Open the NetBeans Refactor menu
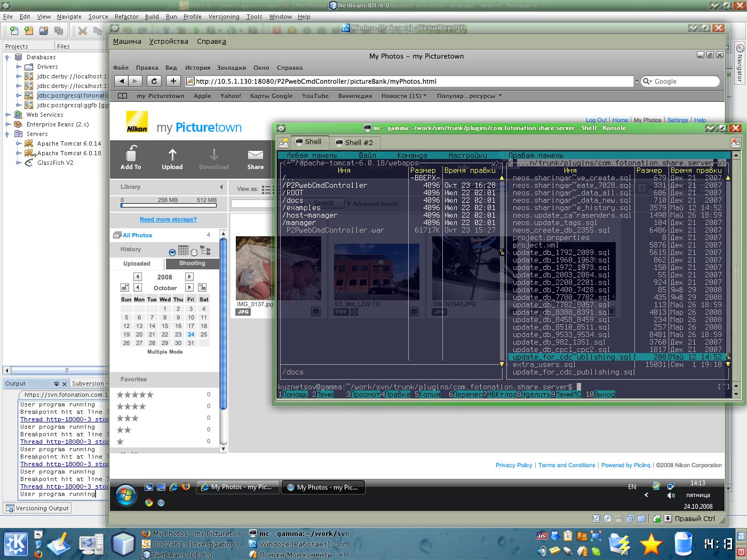 click(x=126, y=17)
